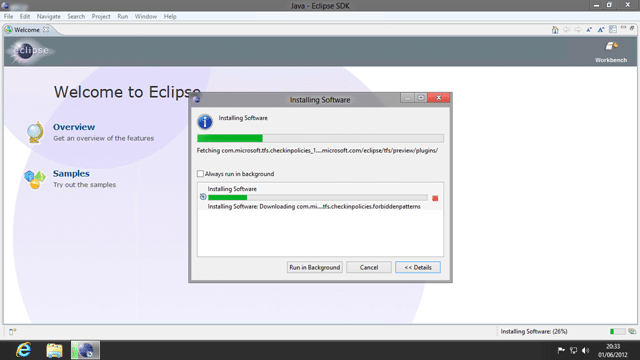Click the details job progress bar
The image size is (640, 360).
click(318, 198)
